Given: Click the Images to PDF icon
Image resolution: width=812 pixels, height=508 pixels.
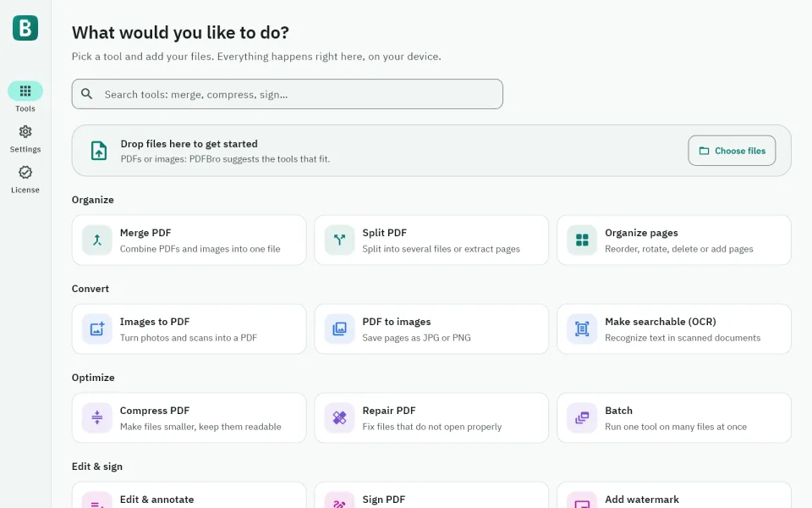Looking at the screenshot, I should (96, 329).
